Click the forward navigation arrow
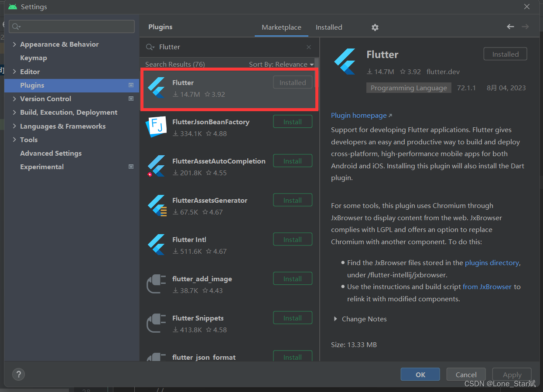This screenshot has width=543, height=392. click(x=525, y=27)
